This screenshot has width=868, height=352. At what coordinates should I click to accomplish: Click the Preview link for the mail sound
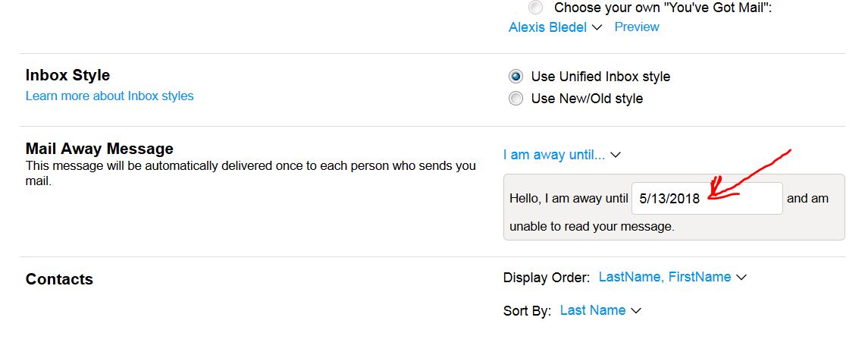point(637,27)
